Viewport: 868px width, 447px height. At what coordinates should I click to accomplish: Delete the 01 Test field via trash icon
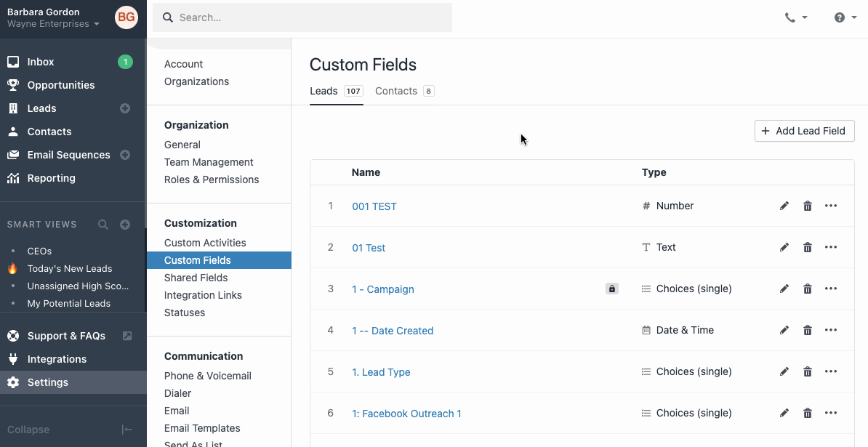[808, 248]
